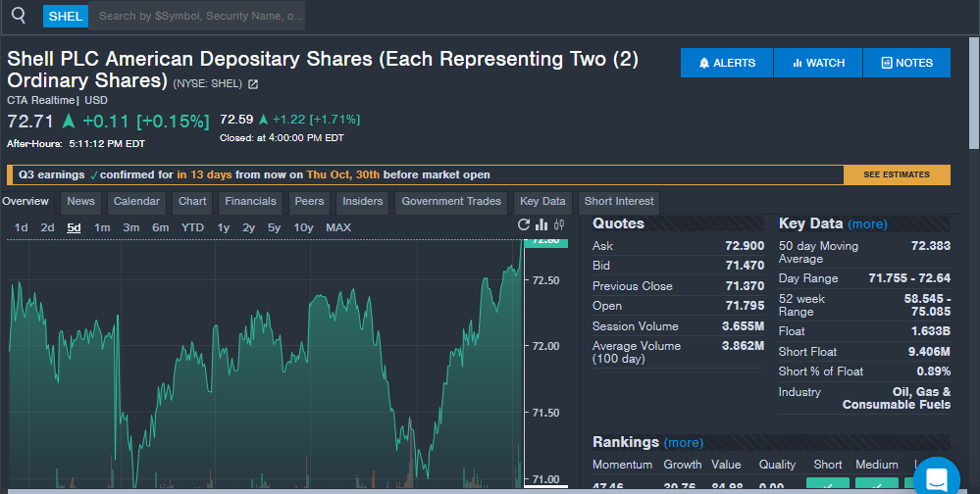Open the external link icon beside NYSE: SHEL

[x=253, y=84]
